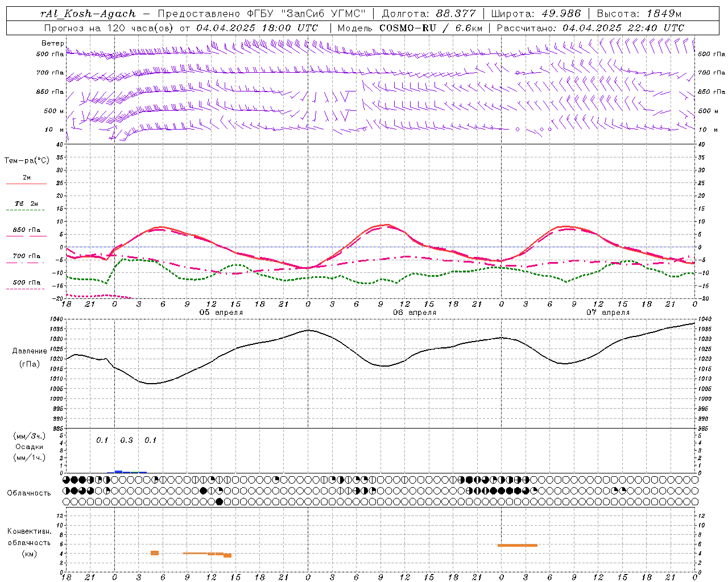Click the 850 гПа legend entry in temperature panel
The height and width of the screenshot is (582, 728).
(26, 232)
